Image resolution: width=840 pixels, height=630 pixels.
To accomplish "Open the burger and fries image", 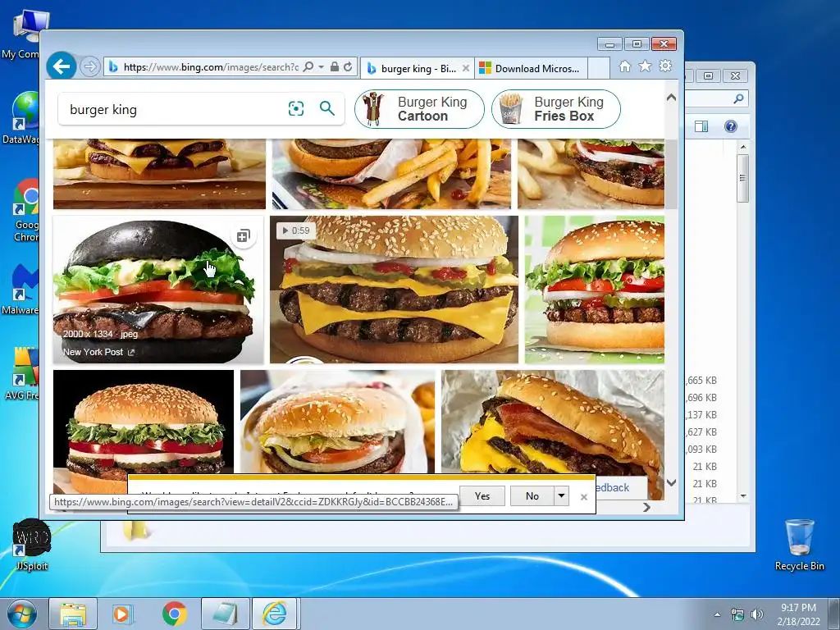I will click(x=391, y=174).
